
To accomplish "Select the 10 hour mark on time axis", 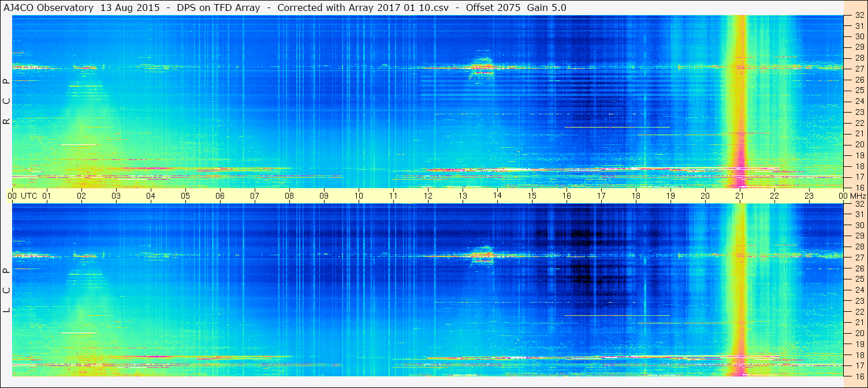I will pyautogui.click(x=359, y=196).
